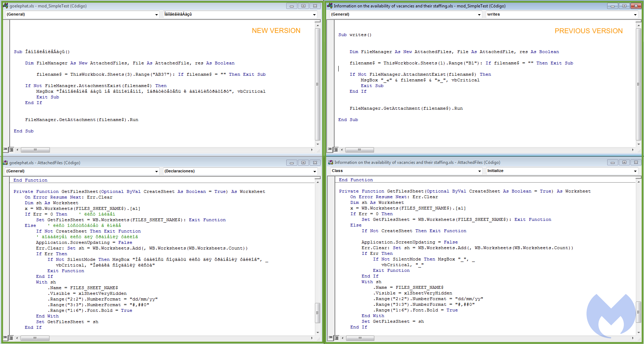Open the 'Class' object dropdown
Image resolution: width=644 pixels, height=344 pixels.
406,171
